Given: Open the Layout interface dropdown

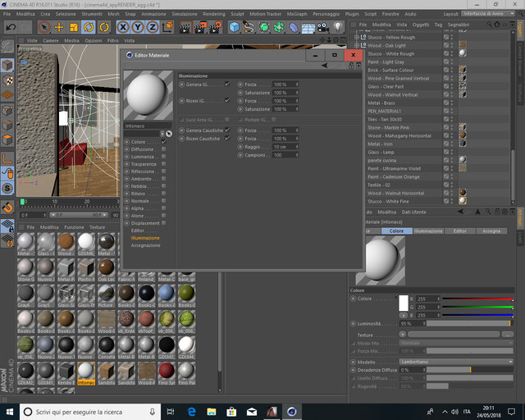Looking at the screenshot, I should 488,14.
